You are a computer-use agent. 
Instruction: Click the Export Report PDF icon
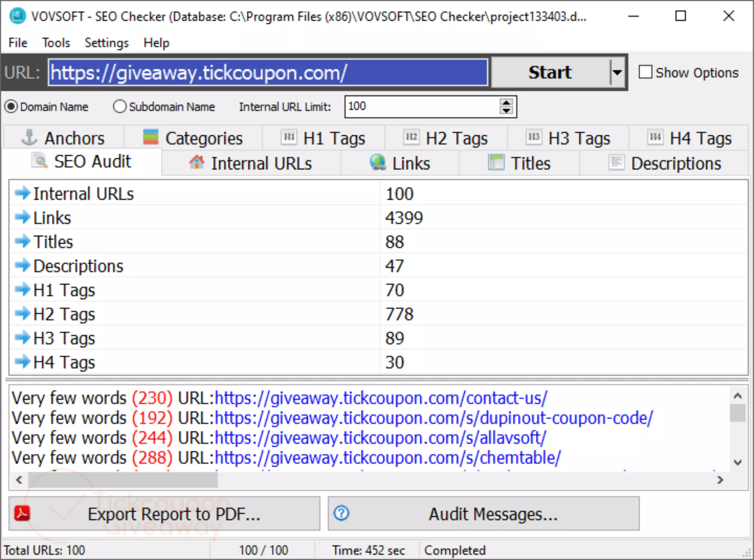click(21, 514)
